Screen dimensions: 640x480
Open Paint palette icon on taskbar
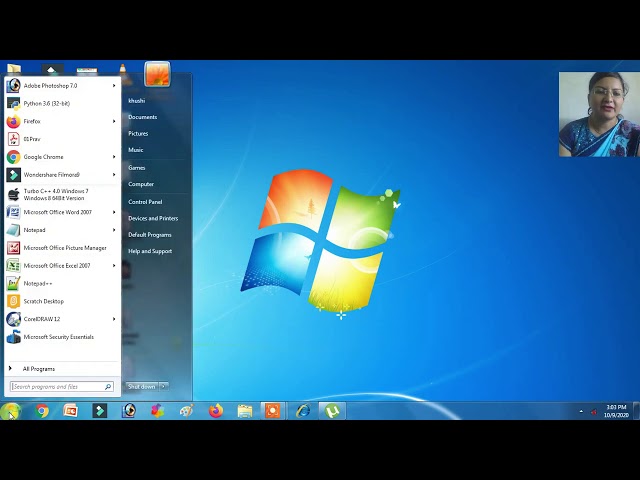pyautogui.click(x=187, y=411)
